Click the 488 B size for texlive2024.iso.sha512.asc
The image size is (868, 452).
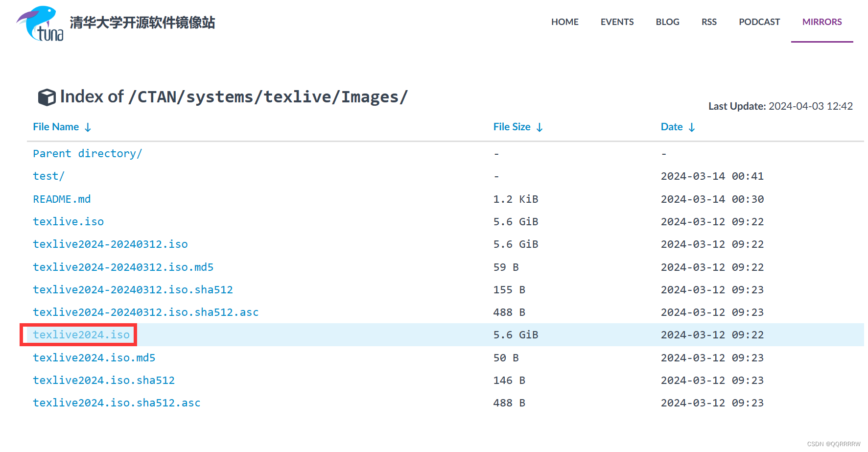(509, 403)
